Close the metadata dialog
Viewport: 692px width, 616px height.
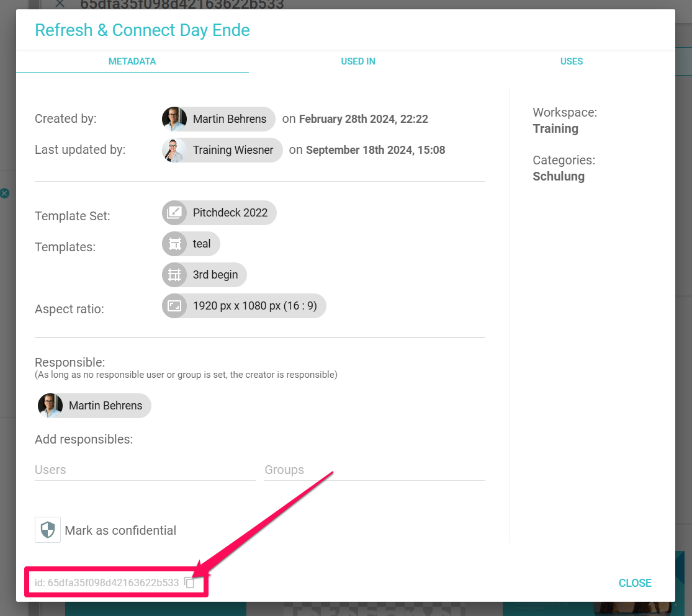[635, 583]
